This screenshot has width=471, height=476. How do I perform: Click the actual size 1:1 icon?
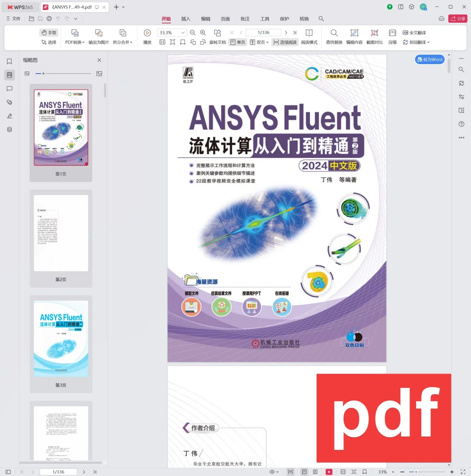163,42
